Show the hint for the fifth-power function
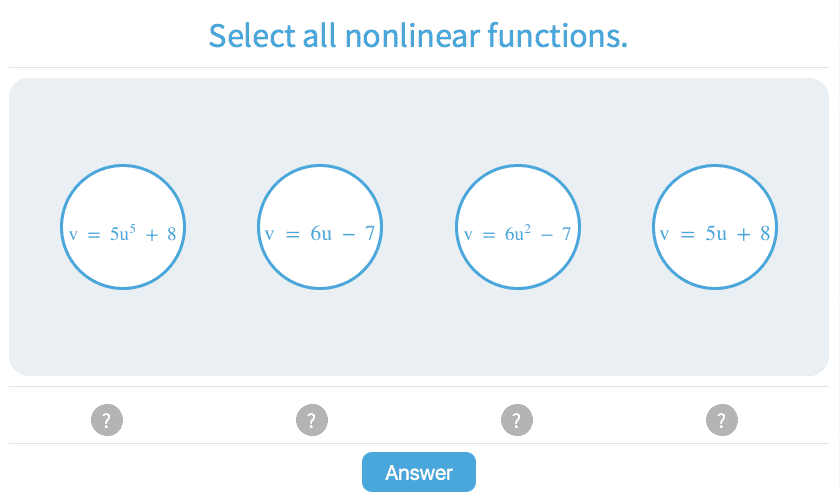The width and height of the screenshot is (840, 501). 106,420
